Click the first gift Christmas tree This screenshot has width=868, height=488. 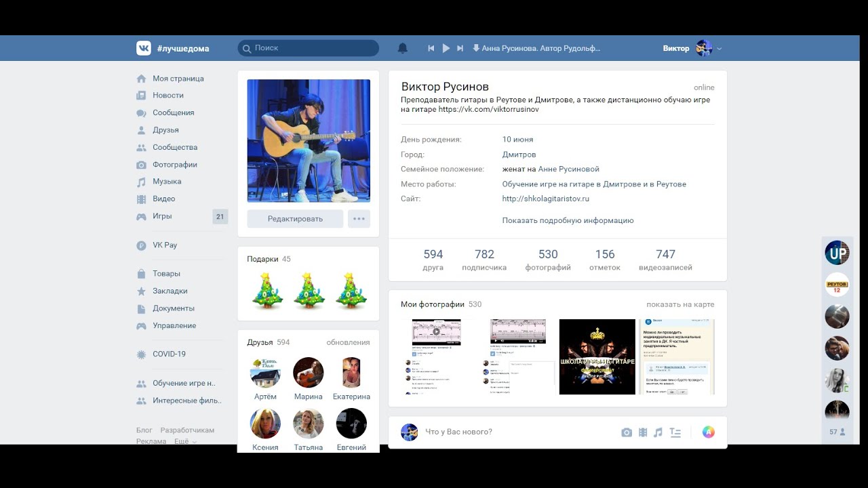point(267,291)
